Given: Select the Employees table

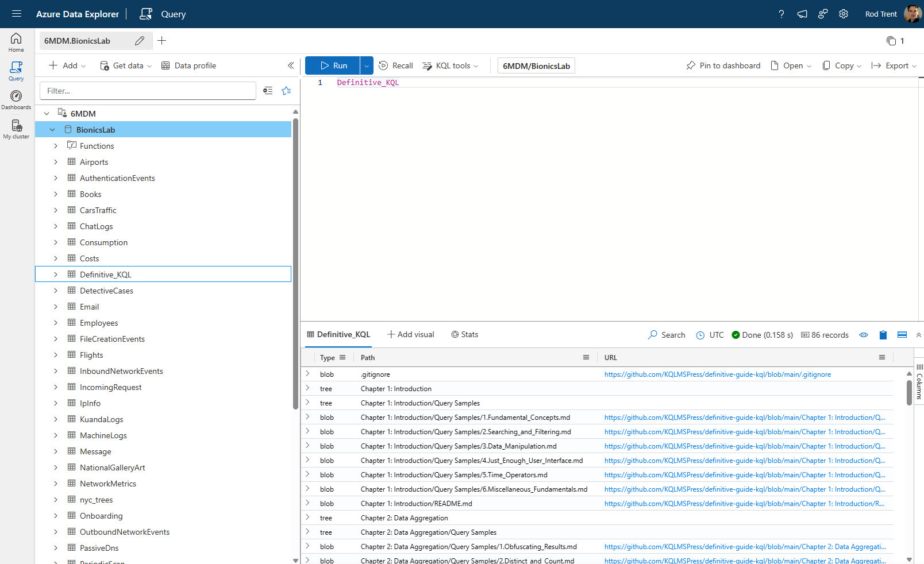Looking at the screenshot, I should [x=99, y=323].
